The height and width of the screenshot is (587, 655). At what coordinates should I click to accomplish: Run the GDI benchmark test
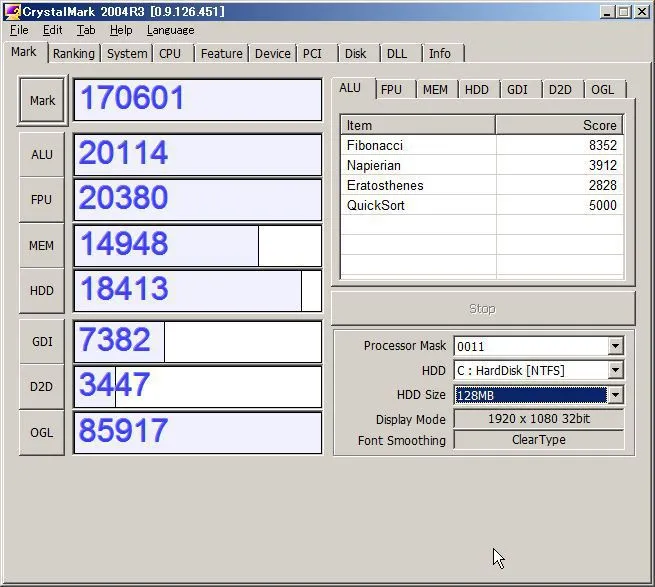42,341
